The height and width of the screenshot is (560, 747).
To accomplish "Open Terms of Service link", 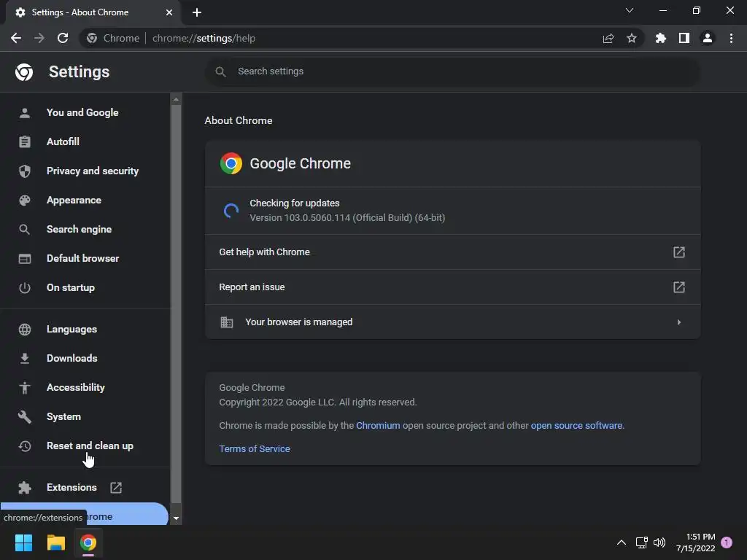I will click(255, 448).
